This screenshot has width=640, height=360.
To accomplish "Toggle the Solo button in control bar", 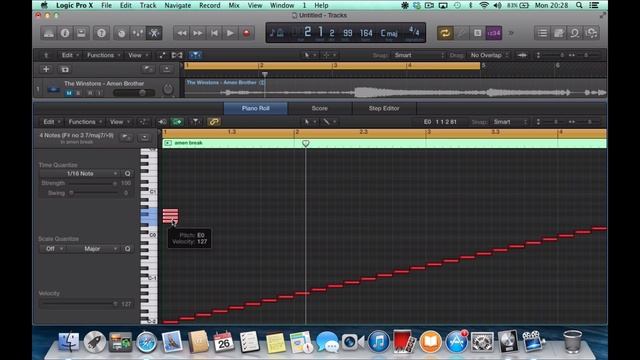I will [477, 33].
